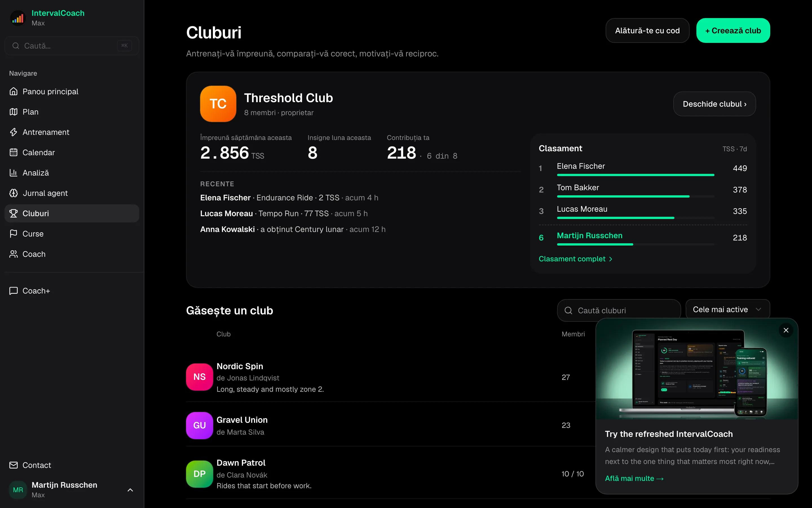Click the MR user avatar

click(x=18, y=490)
